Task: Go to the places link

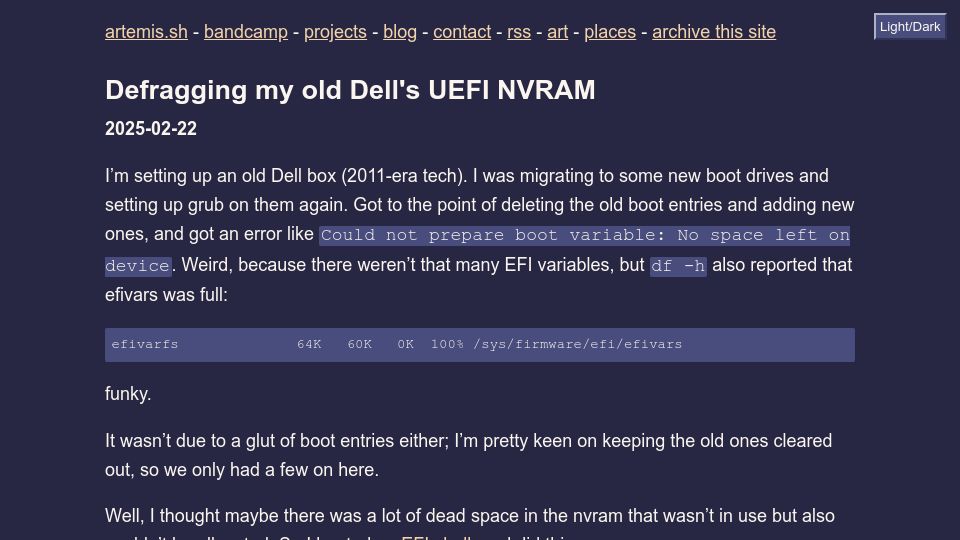Action: click(610, 32)
